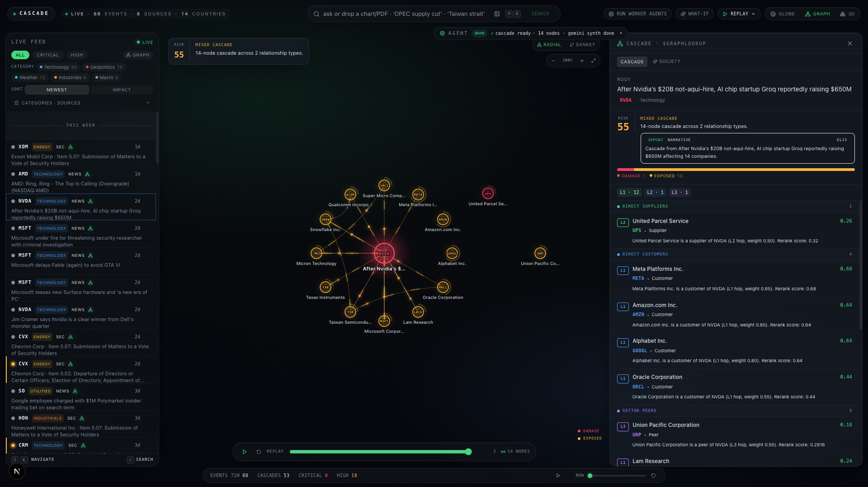
Task: Switch to GRAPH view in top bar
Action: (x=818, y=14)
